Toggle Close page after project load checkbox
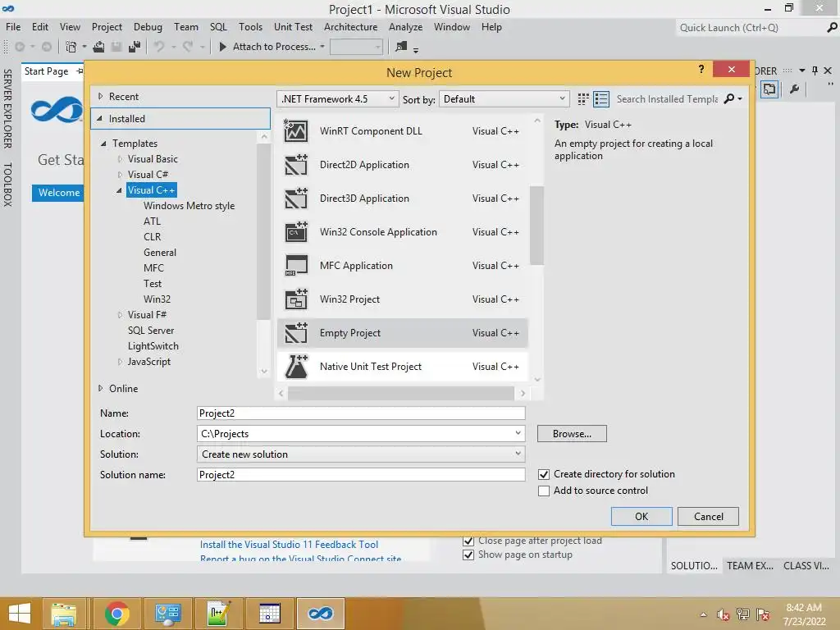The height and width of the screenshot is (630, 840). click(x=468, y=541)
